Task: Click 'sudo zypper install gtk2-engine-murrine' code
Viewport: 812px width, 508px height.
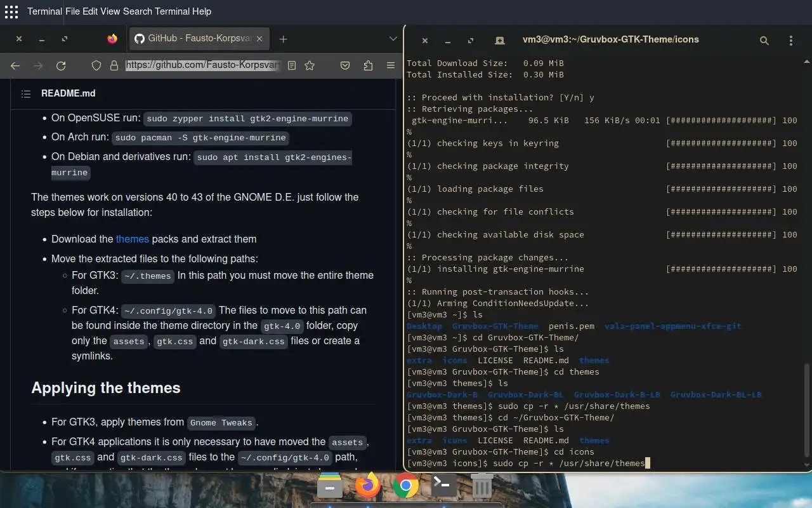Action: click(247, 119)
